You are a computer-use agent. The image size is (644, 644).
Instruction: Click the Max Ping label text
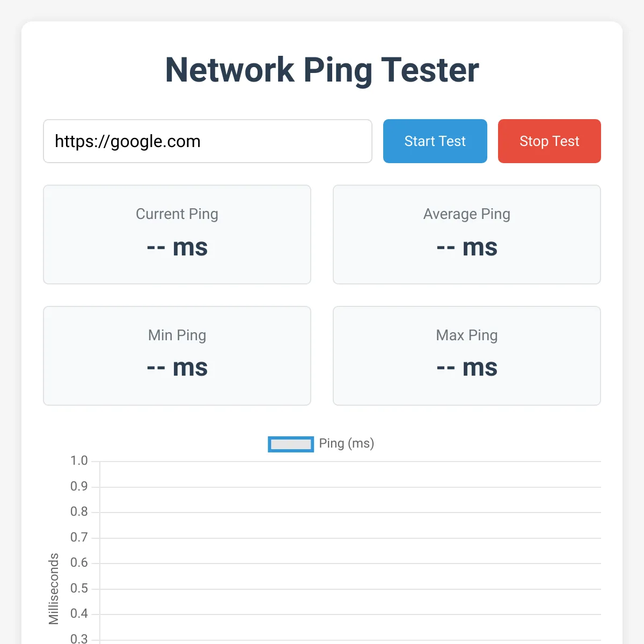pyautogui.click(x=467, y=335)
